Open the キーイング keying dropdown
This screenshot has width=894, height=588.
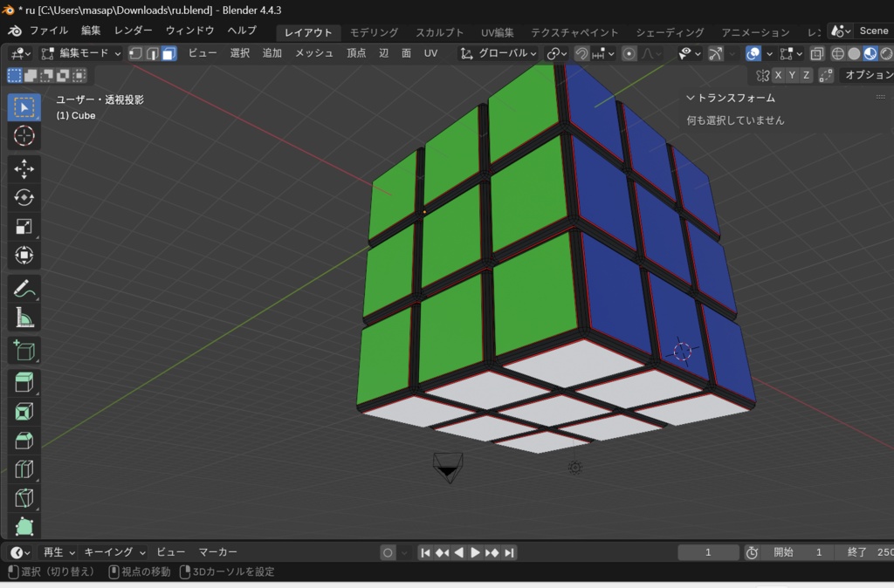click(114, 553)
